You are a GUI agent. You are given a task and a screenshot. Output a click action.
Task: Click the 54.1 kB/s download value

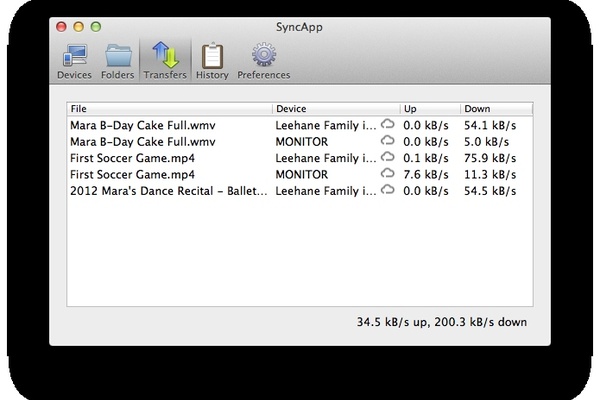click(490, 126)
